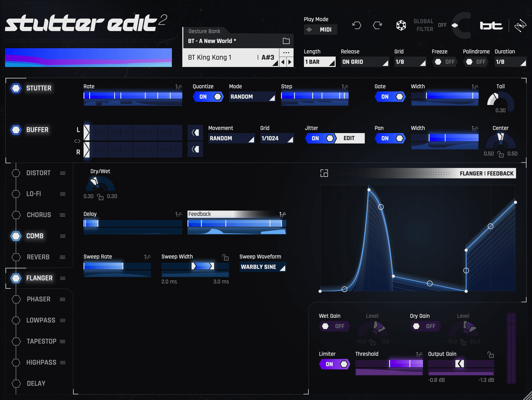Click the redo arrow icon
This screenshot has height=400, width=532.
click(x=377, y=25)
